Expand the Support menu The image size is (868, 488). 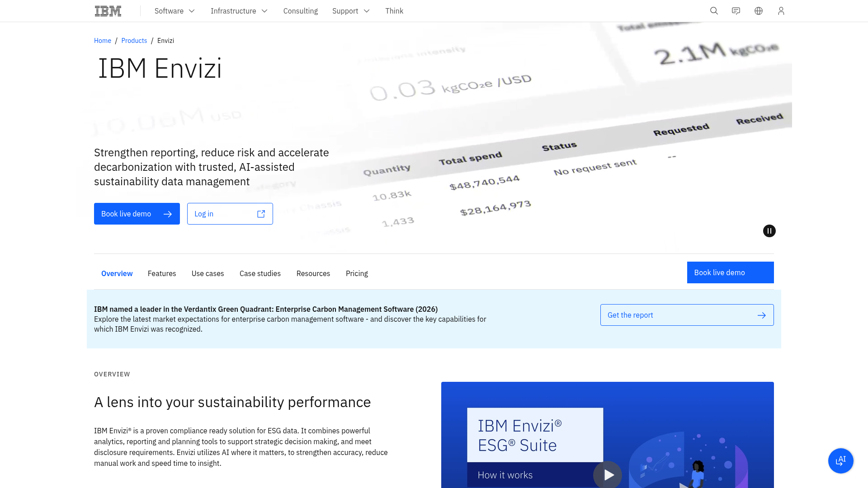[351, 11]
